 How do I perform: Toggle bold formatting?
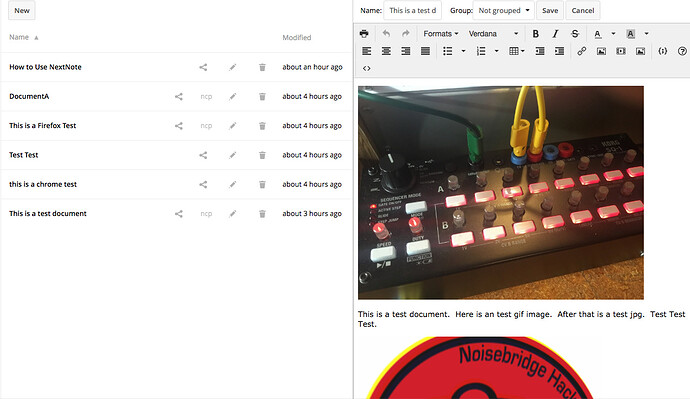pyautogui.click(x=536, y=33)
